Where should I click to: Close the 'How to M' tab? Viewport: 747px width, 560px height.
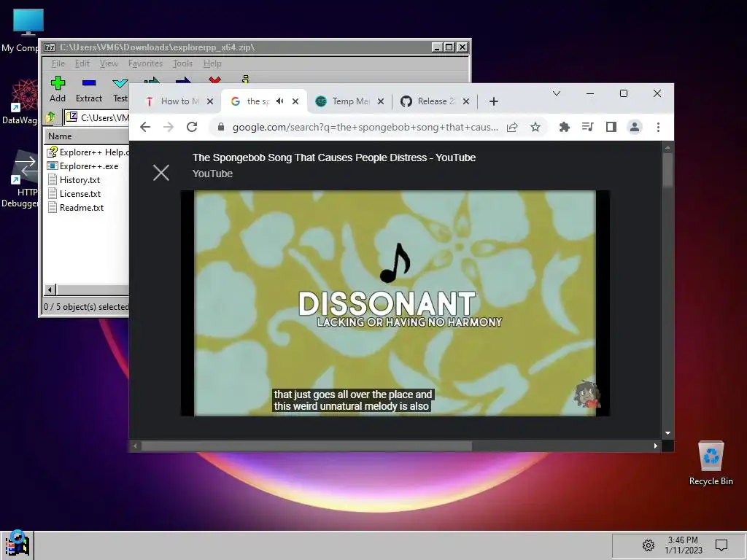(210, 101)
